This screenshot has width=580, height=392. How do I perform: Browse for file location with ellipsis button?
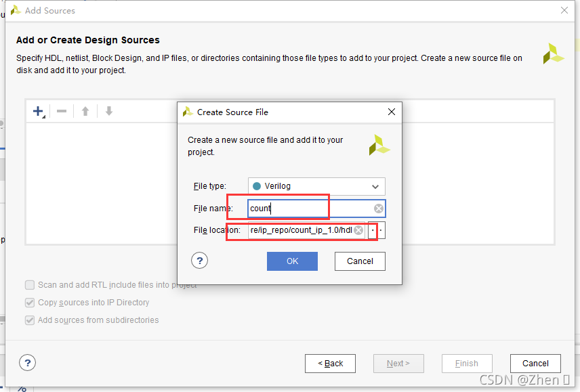coord(377,230)
